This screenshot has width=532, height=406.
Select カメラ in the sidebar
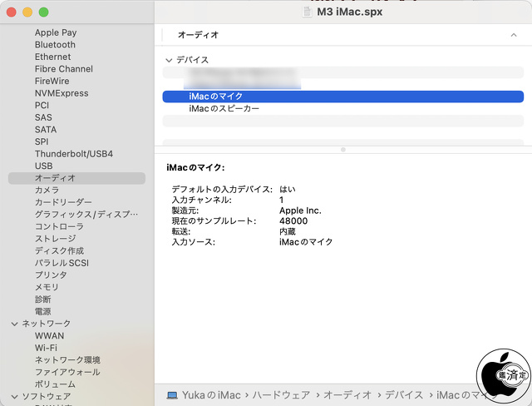coord(47,190)
